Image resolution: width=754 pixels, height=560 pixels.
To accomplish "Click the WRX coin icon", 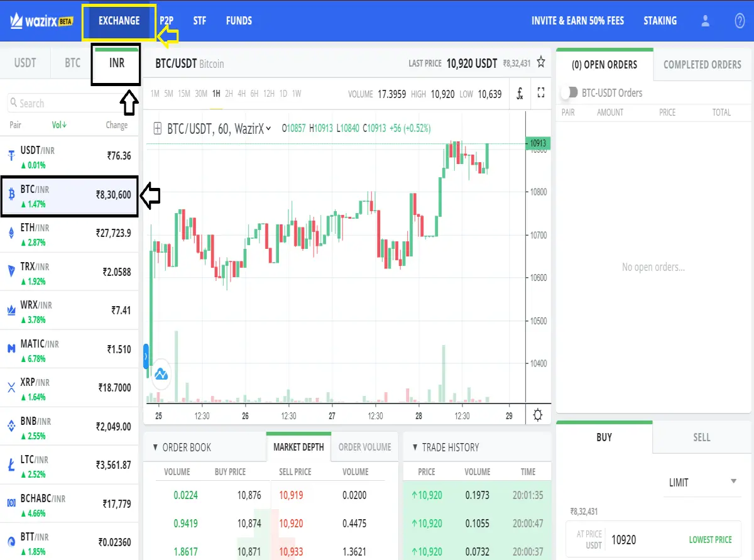I will 11,310.
